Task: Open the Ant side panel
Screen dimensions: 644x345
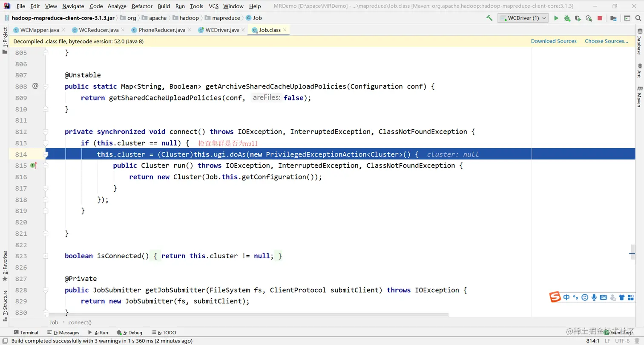Action: coord(639,70)
